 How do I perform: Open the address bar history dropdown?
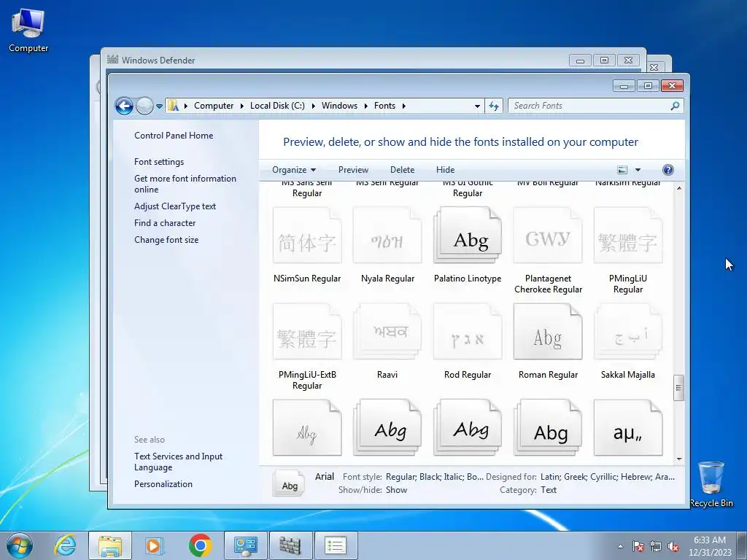477,106
